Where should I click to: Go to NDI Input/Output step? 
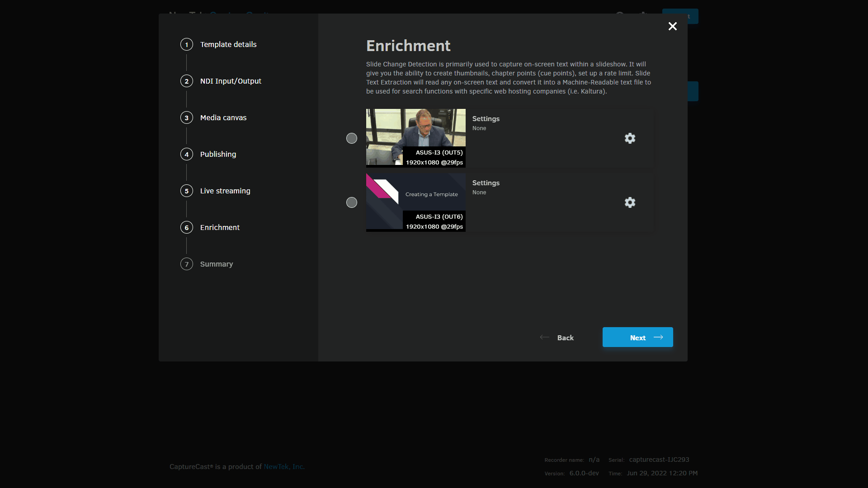231,81
